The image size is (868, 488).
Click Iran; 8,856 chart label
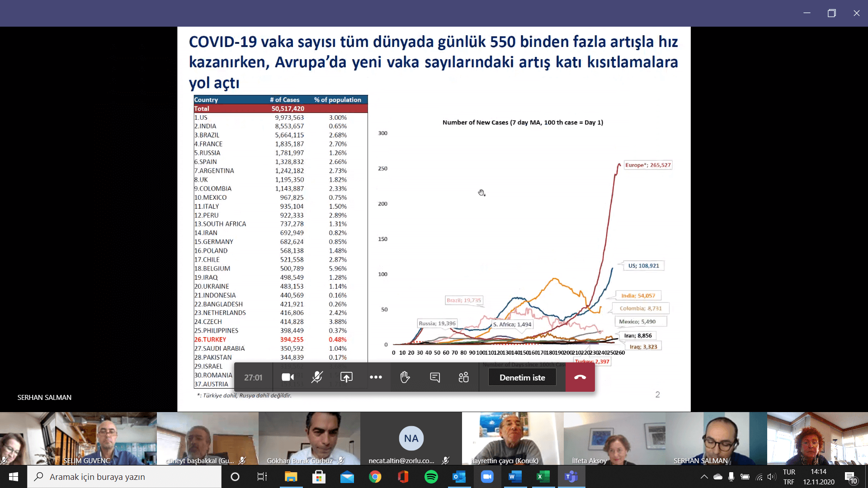point(638,335)
